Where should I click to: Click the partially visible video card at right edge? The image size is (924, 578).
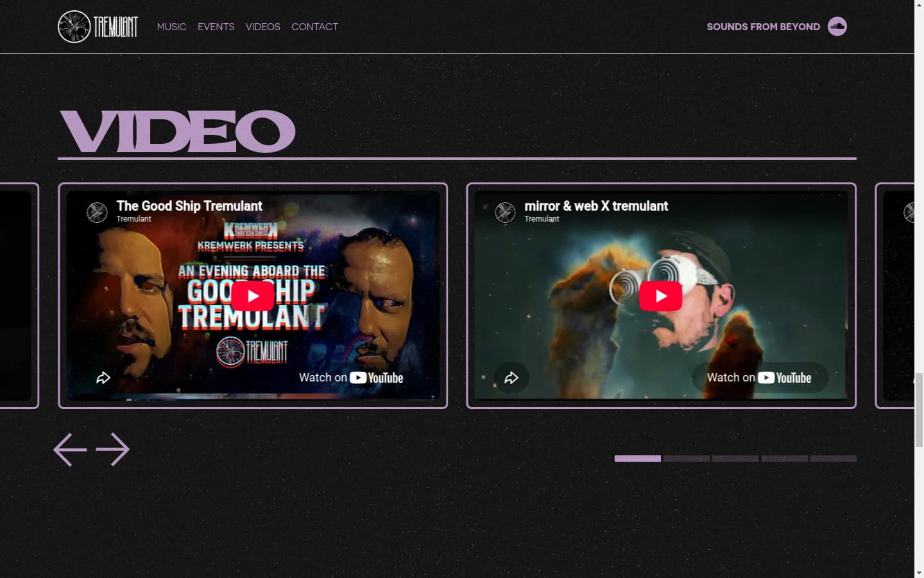coord(895,295)
